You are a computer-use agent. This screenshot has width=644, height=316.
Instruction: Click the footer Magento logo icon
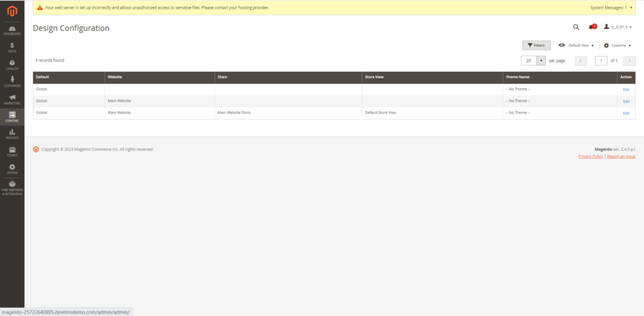point(36,150)
